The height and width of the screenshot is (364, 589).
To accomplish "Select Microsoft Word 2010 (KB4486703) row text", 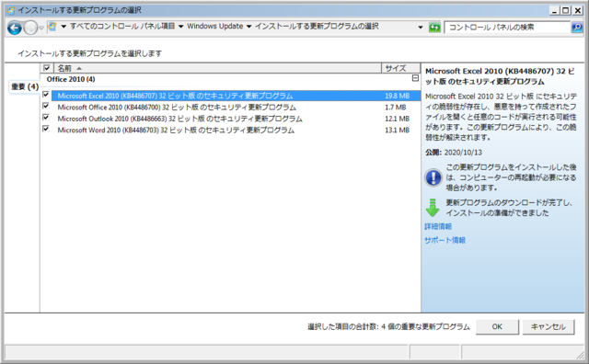I will tap(176, 131).
